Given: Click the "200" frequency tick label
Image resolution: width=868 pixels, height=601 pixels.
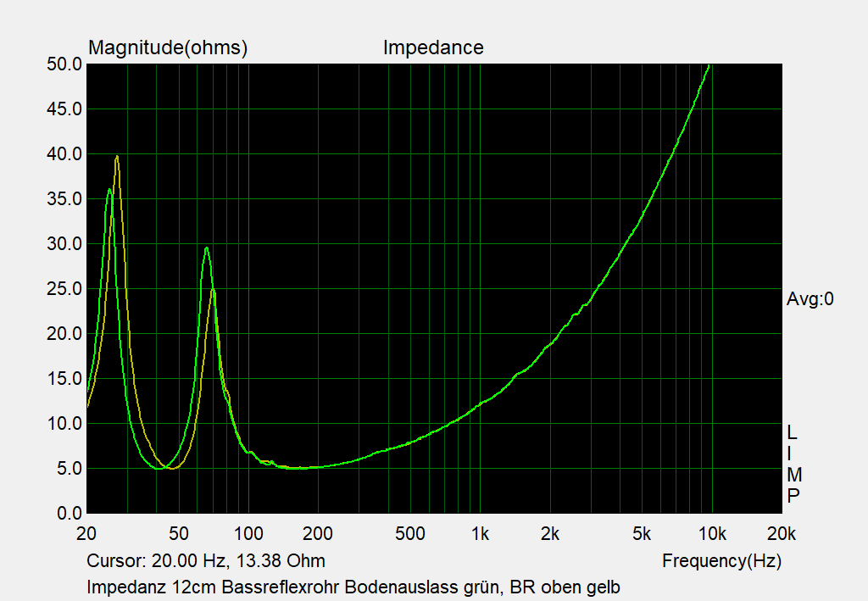Looking at the screenshot, I should pos(318,534).
